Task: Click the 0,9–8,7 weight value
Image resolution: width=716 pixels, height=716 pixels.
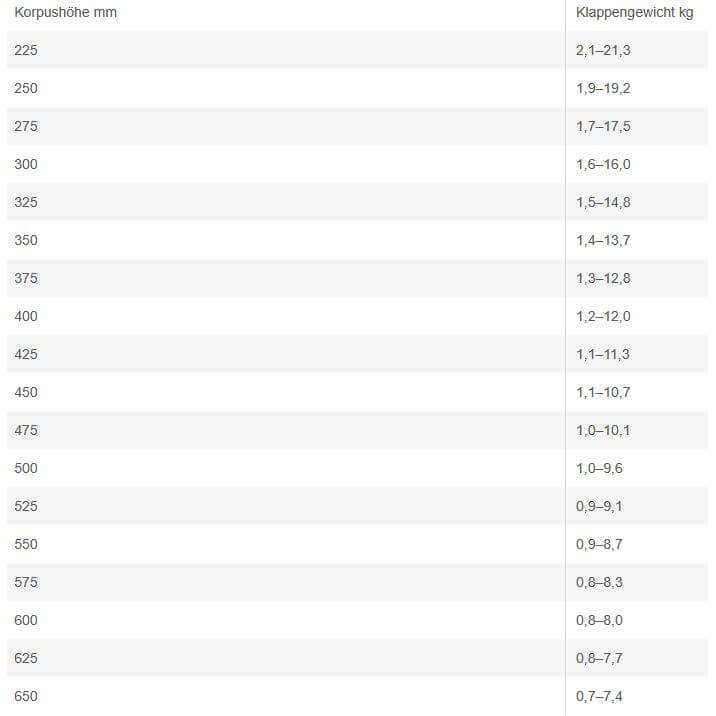Action: click(x=599, y=544)
